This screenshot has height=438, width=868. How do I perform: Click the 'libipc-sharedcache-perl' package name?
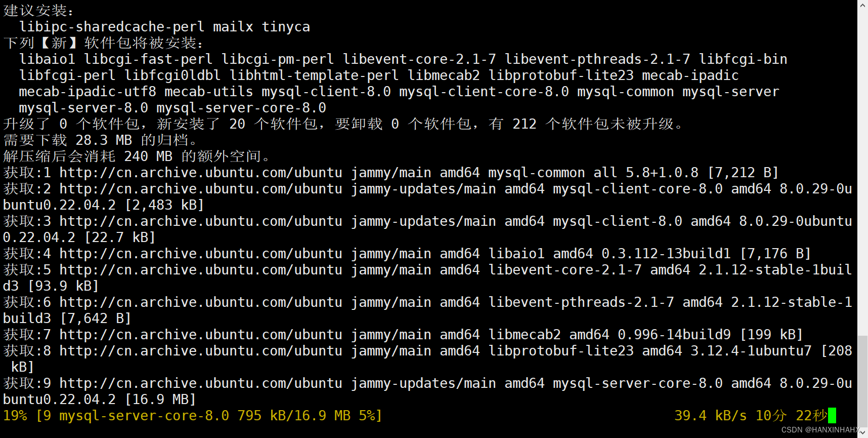pyautogui.click(x=112, y=27)
